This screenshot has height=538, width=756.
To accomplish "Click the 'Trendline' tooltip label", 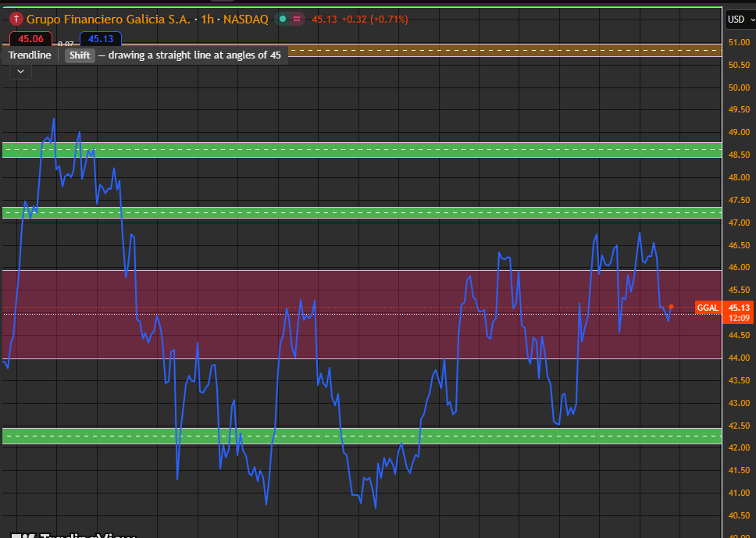I will point(30,55).
